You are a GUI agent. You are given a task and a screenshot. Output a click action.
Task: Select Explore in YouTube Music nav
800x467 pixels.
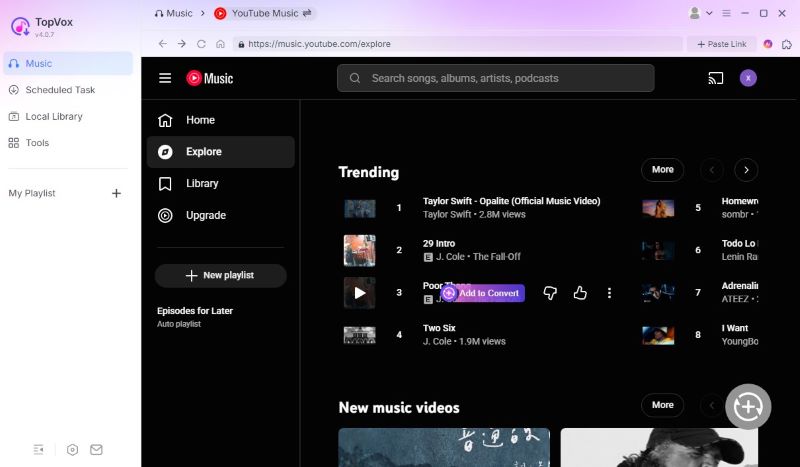220,152
